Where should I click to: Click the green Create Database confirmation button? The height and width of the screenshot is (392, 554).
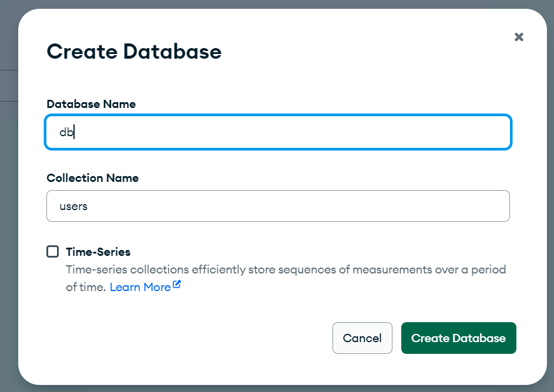(x=458, y=338)
